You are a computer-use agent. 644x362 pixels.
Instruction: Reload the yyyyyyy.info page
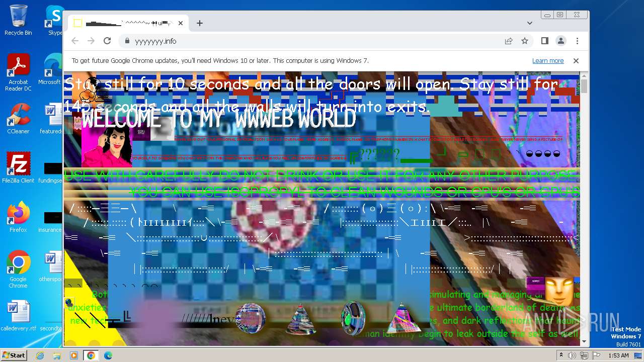pos(107,41)
